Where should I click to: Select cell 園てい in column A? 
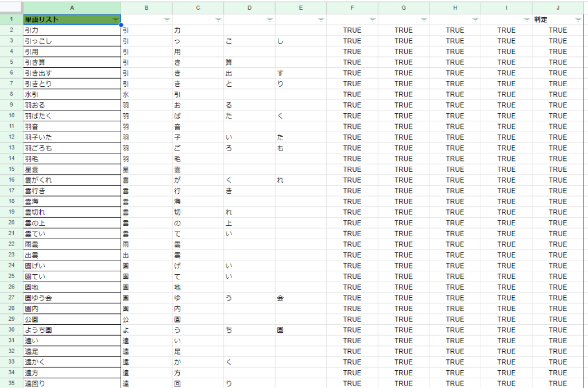[72, 276]
